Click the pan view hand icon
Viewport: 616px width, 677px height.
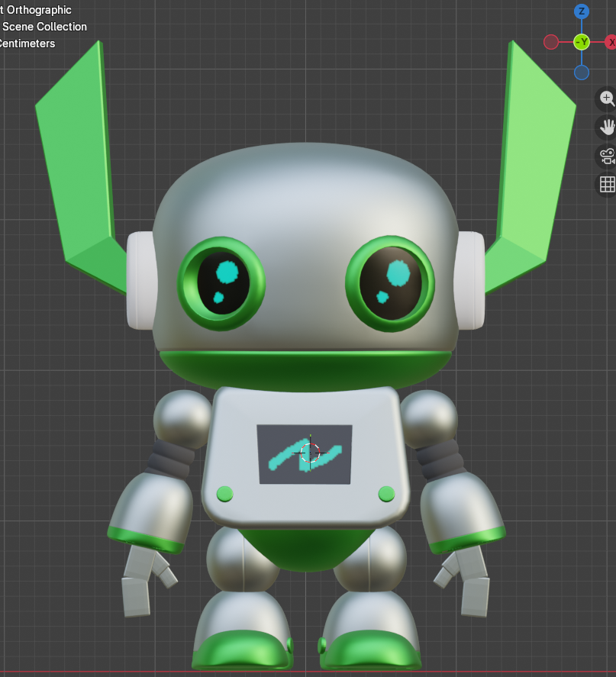(x=607, y=127)
